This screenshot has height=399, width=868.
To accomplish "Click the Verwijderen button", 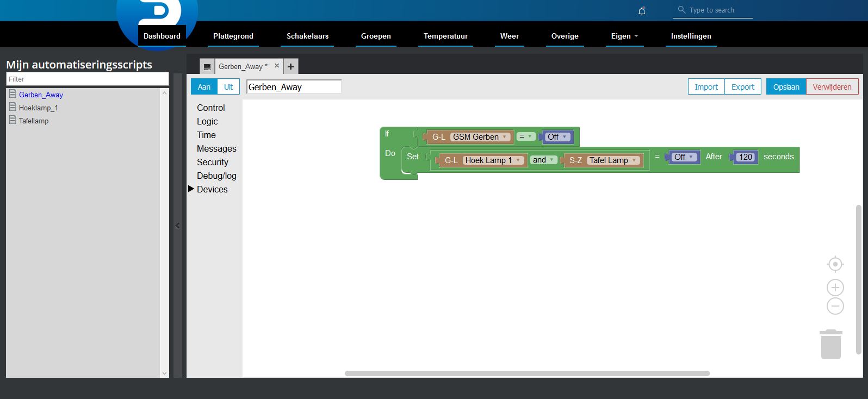I will 832,87.
